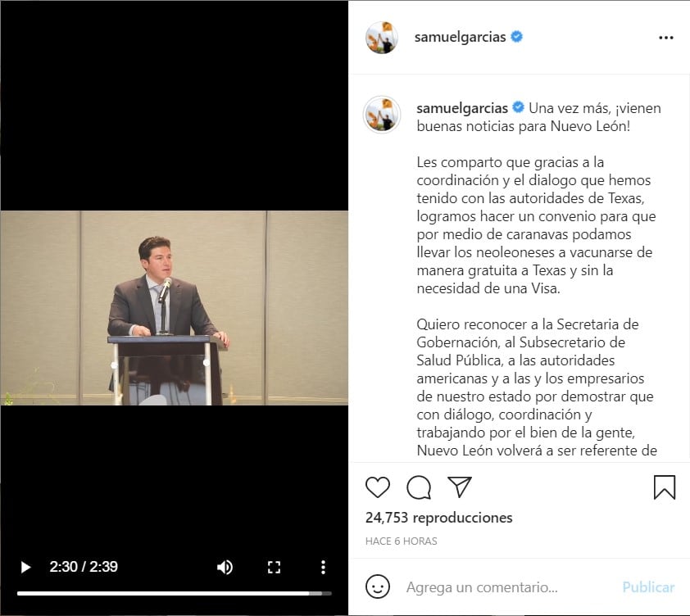The image size is (690, 616).
Task: Open comments via speech bubble icon
Action: pyautogui.click(x=419, y=487)
